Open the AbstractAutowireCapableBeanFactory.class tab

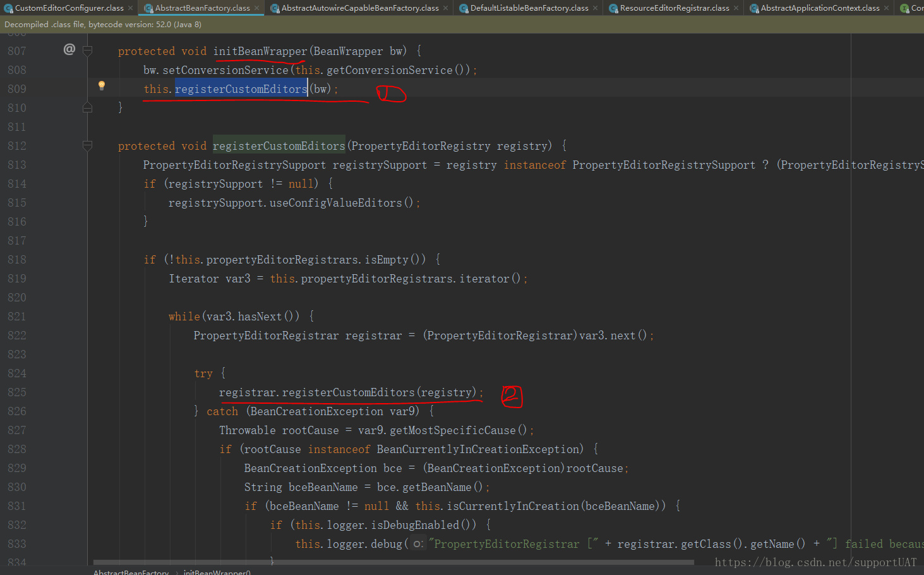point(360,8)
